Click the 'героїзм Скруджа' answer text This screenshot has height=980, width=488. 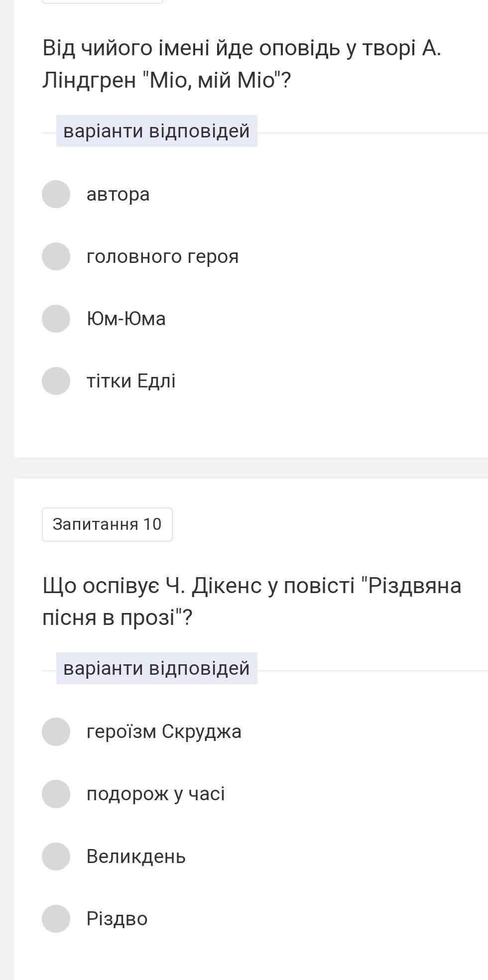(x=164, y=732)
